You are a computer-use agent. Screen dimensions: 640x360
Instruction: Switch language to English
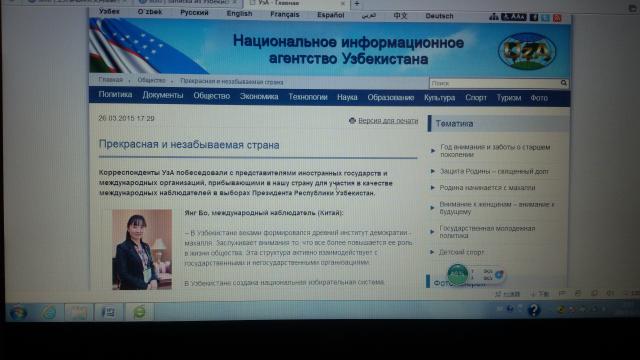240,13
